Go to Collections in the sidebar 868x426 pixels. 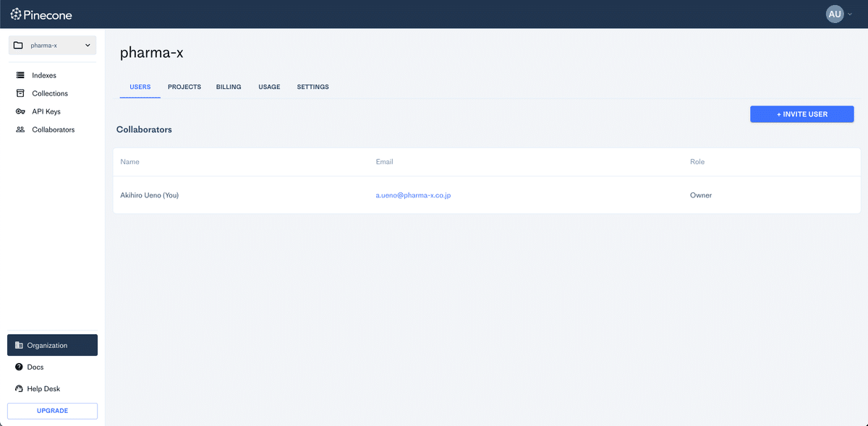click(x=50, y=93)
